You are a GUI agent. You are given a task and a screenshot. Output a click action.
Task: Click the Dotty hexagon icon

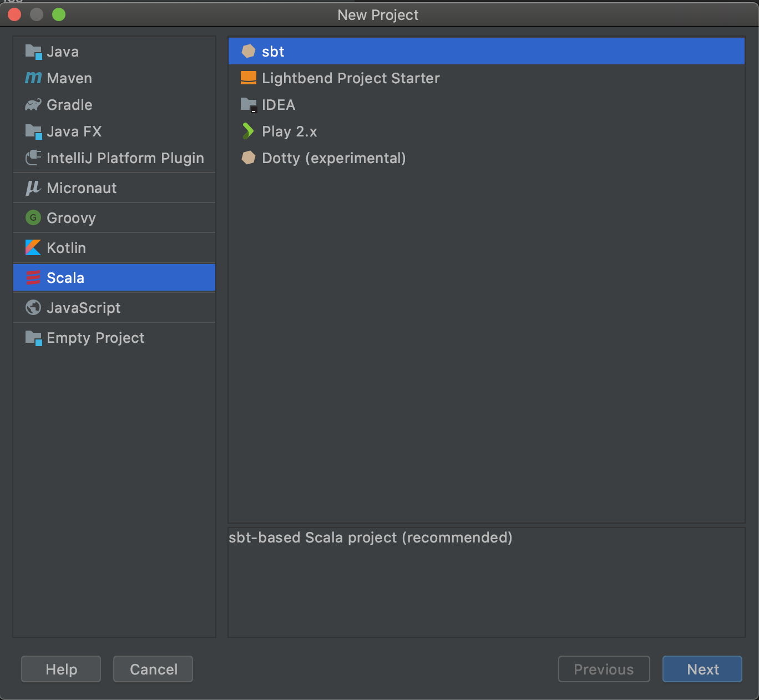click(x=249, y=158)
